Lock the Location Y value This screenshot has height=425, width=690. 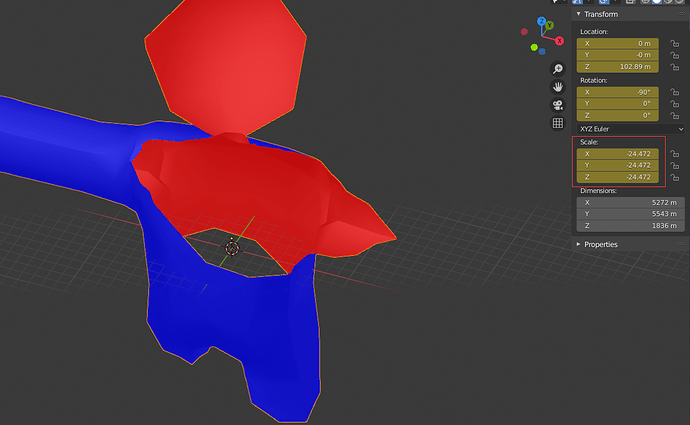point(674,55)
